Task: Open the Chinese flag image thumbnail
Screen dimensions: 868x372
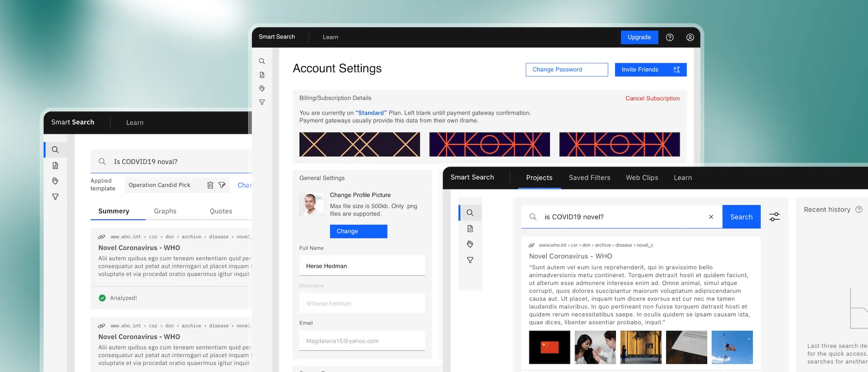Action: coord(550,347)
